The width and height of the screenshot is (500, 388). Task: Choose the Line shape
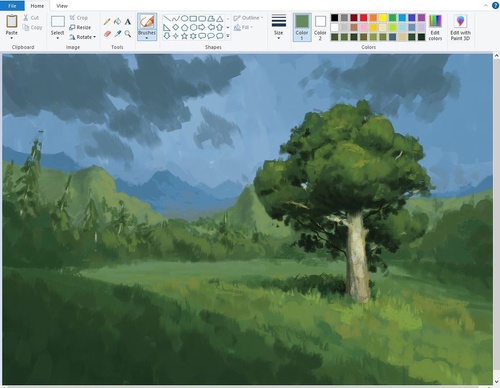pos(167,18)
